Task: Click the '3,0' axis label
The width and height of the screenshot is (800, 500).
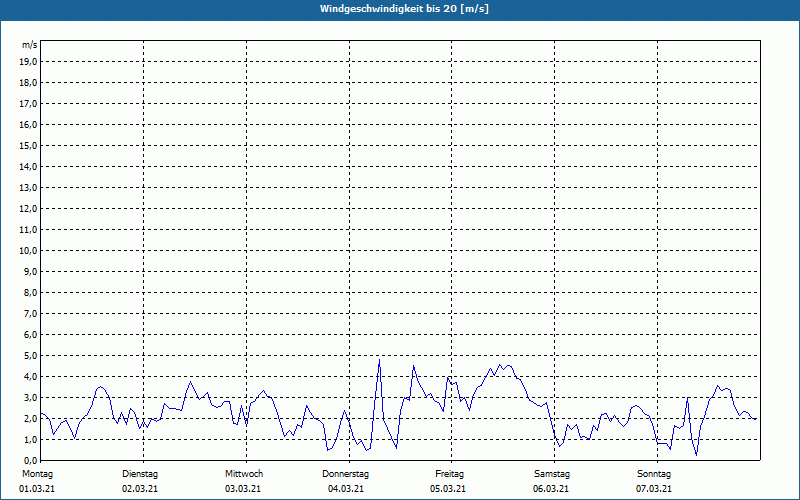Action: click(30, 397)
